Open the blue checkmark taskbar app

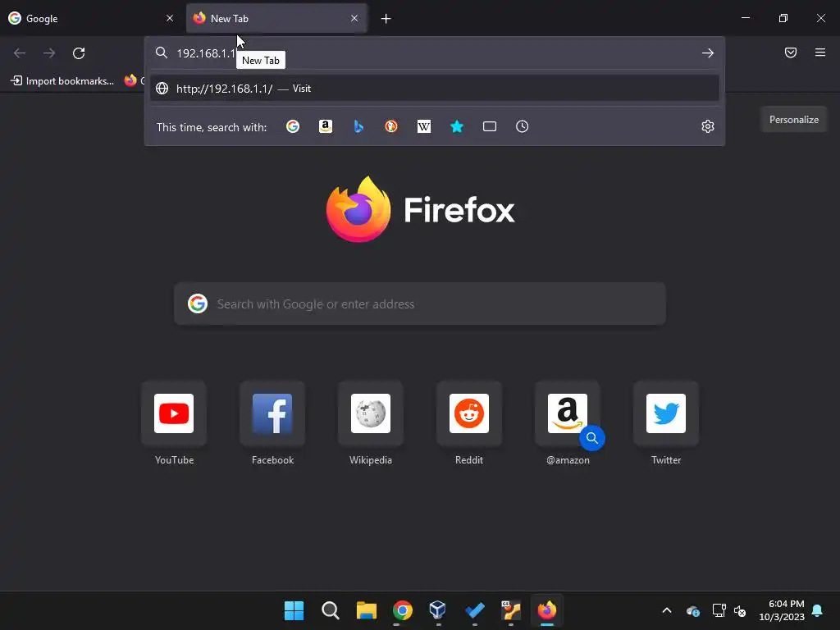475,610
